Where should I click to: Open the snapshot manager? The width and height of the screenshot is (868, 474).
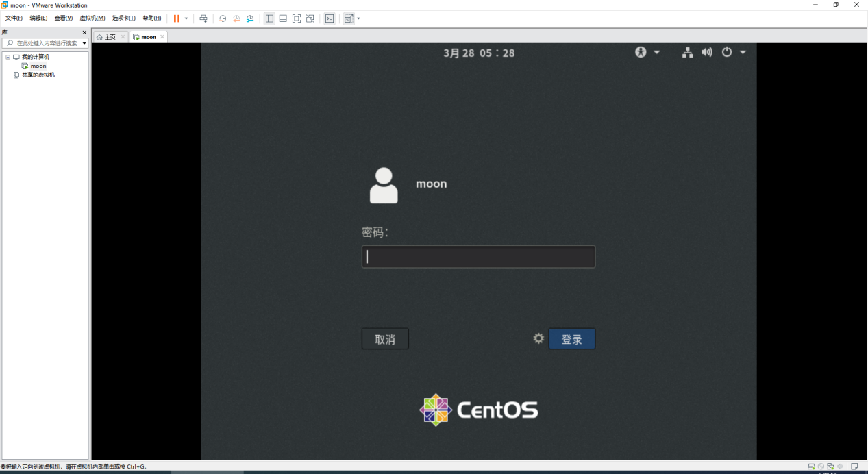[250, 18]
